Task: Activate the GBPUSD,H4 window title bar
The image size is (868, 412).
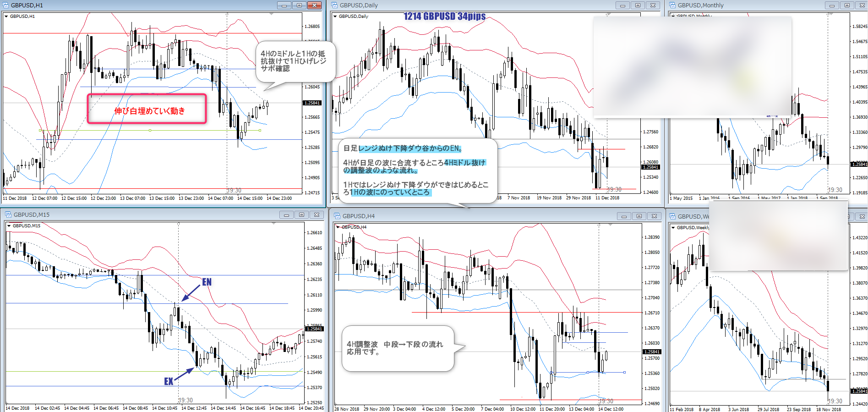Action: 458,216
